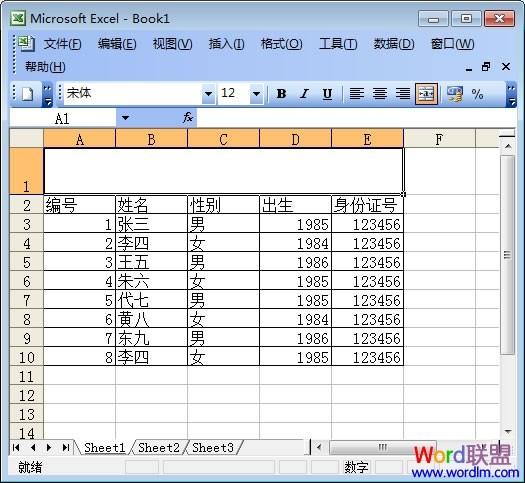Open the 插入(I) menu
The width and height of the screenshot is (525, 483).
226,44
